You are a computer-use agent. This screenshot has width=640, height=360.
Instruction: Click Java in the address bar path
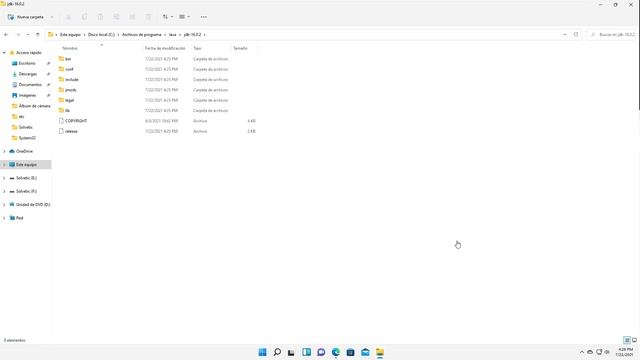coord(173,35)
